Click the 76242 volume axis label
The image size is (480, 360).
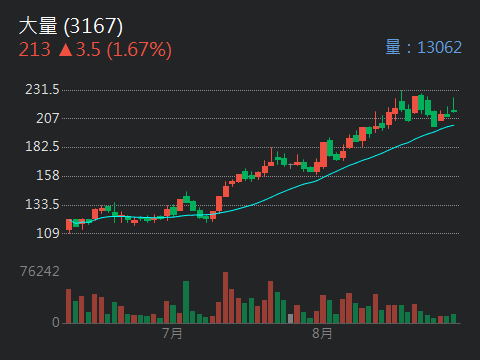[40, 271]
